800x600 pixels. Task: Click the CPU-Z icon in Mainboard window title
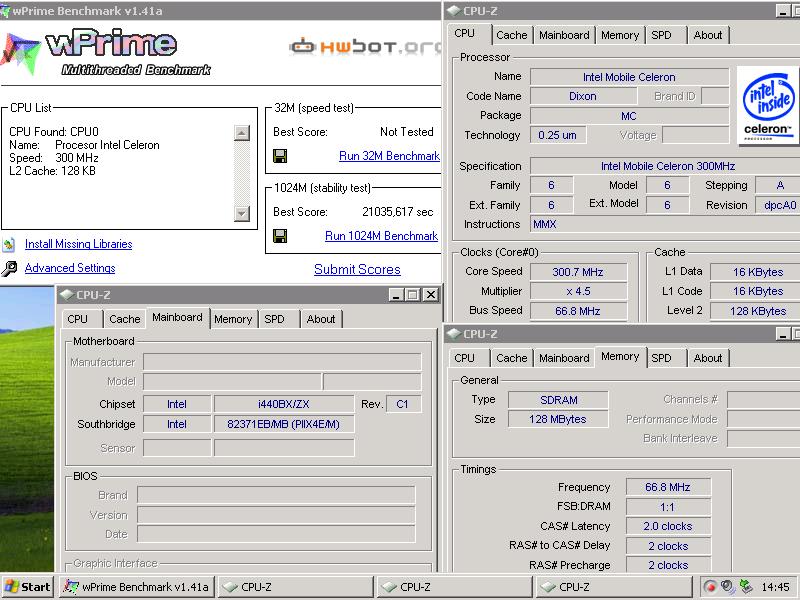(66, 294)
